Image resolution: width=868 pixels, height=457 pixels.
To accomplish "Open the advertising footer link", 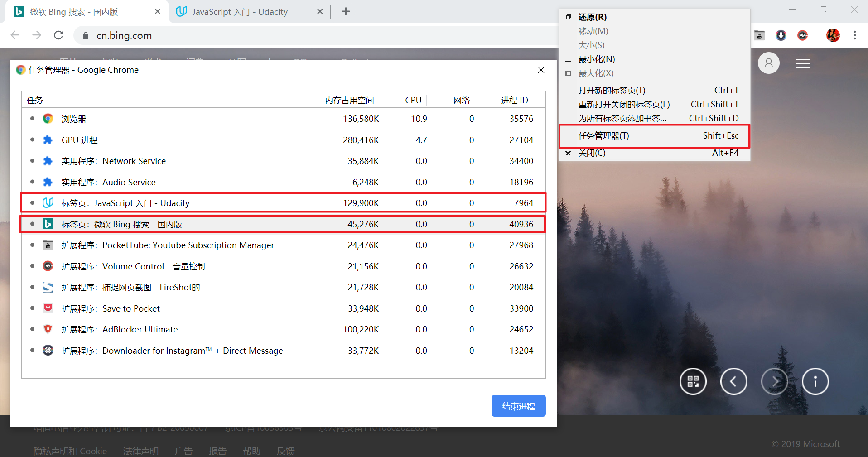I will click(x=183, y=451).
